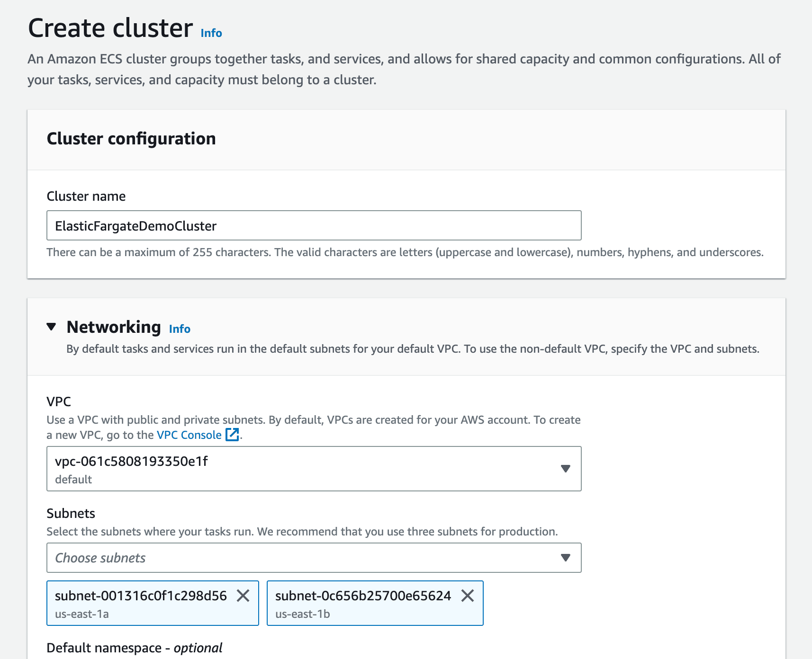This screenshot has height=659, width=812.
Task: Click the VPC field label
Action: tap(59, 402)
